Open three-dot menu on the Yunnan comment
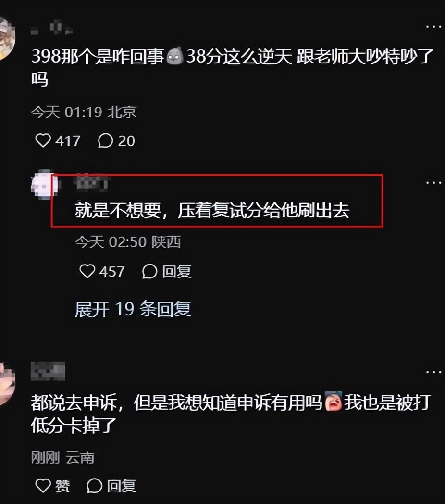The image size is (445, 504). point(433,372)
